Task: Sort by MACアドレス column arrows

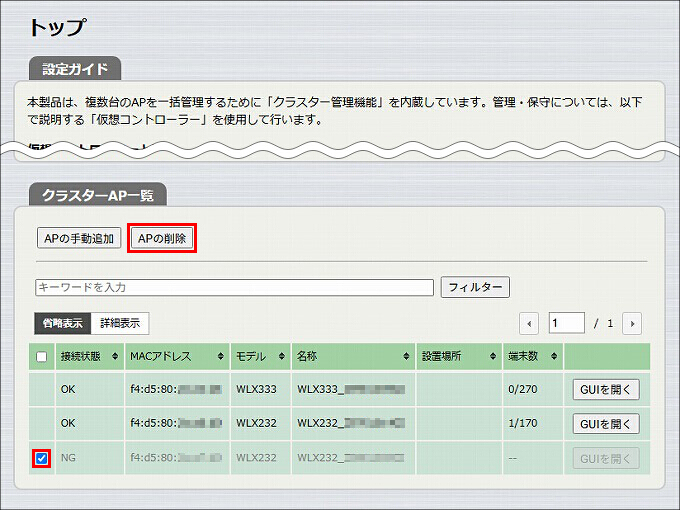Action: [x=220, y=356]
